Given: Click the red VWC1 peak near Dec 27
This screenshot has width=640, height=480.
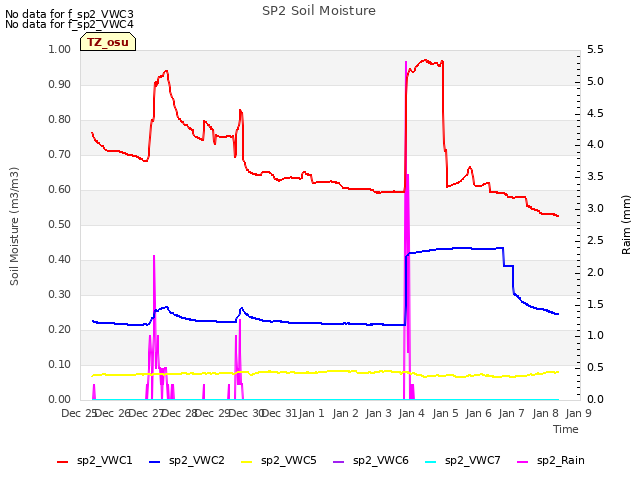Looking at the screenshot, I should [x=165, y=71].
